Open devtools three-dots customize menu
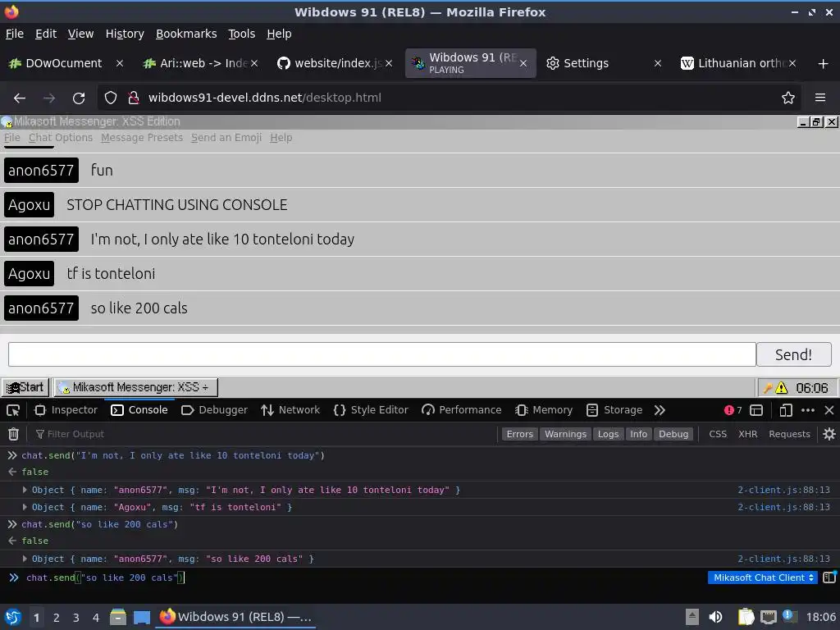840x630 pixels. (807, 410)
